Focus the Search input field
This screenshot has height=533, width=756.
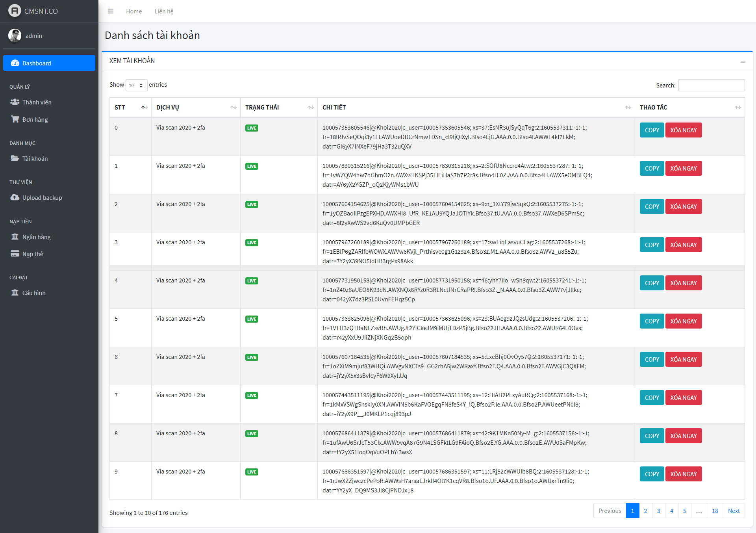[711, 85]
